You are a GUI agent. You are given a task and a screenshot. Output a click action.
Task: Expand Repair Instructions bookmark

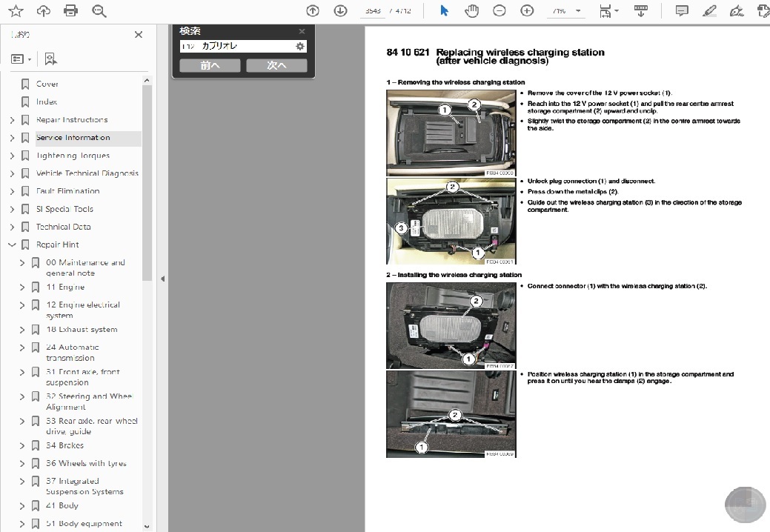[13, 120]
